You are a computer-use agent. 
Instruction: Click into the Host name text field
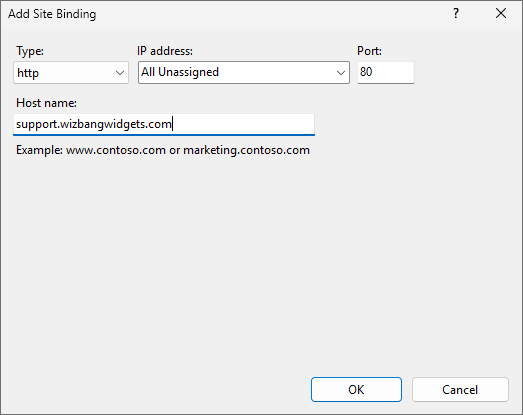(164, 124)
